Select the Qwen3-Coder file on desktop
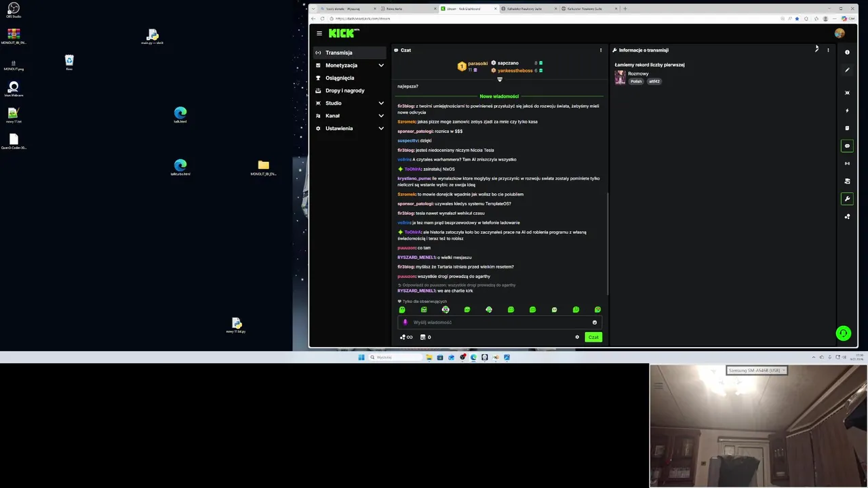Viewport: 868px width, 488px height. [x=14, y=142]
